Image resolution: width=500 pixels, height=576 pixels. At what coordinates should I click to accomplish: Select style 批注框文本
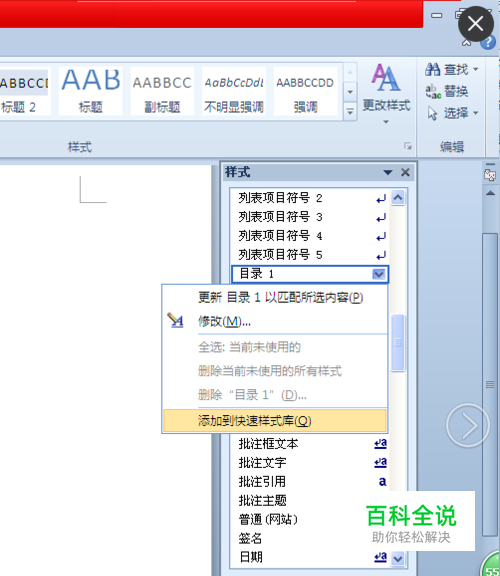pyautogui.click(x=310, y=444)
